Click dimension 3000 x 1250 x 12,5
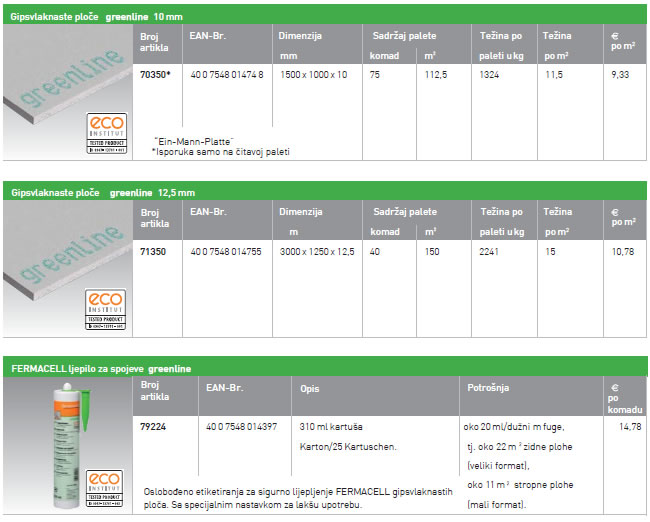650x522 pixels. pyautogui.click(x=317, y=252)
